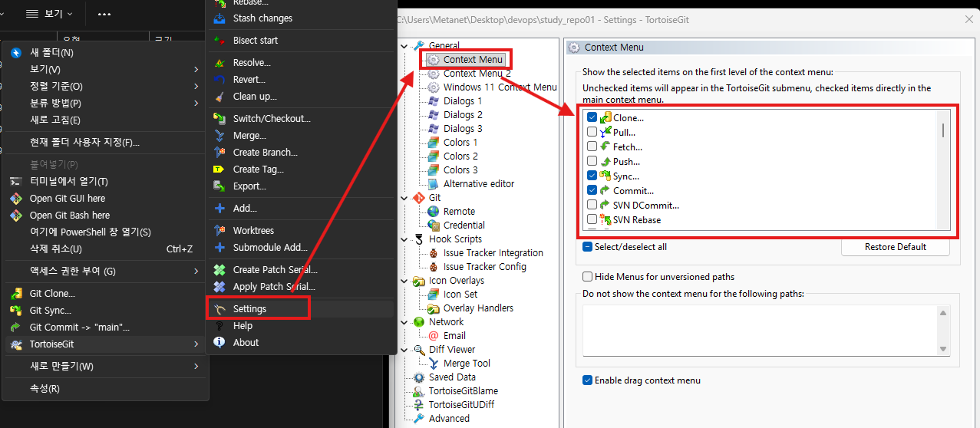Expand the 새로 만들기(W) submenu
The height and width of the screenshot is (428, 980).
tap(105, 367)
